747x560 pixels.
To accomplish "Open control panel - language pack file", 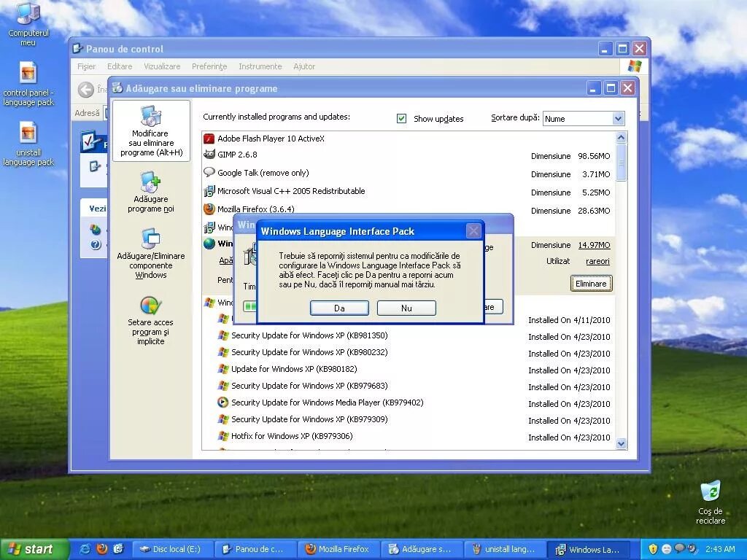I will point(28,84).
